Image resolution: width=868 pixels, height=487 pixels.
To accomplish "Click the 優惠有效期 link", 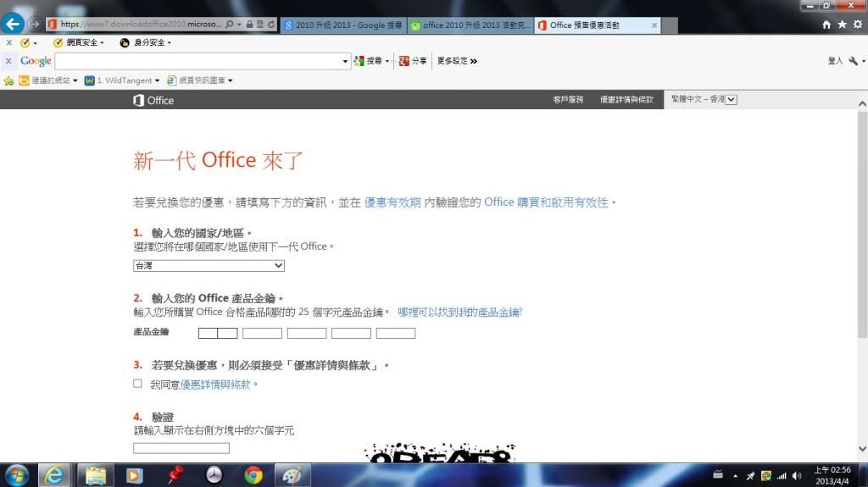I will click(x=392, y=202).
